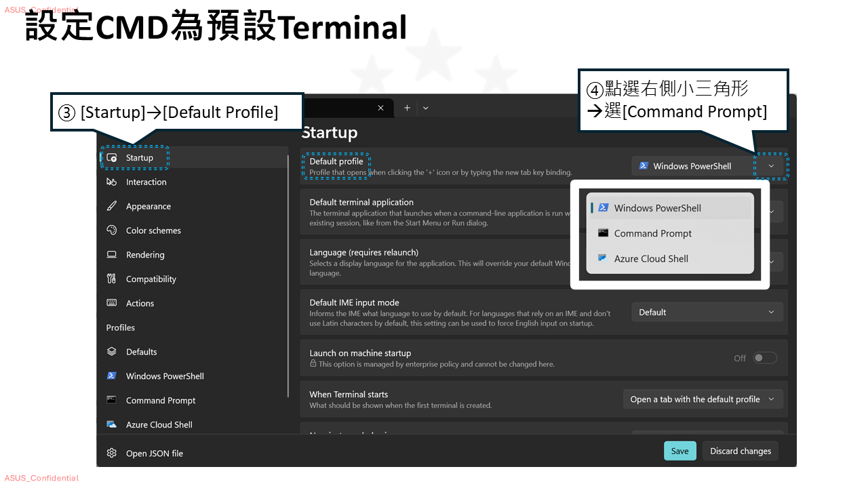Viewport: 868px width, 488px height.
Task: Toggle the Launch on machine startup switch
Action: (765, 358)
